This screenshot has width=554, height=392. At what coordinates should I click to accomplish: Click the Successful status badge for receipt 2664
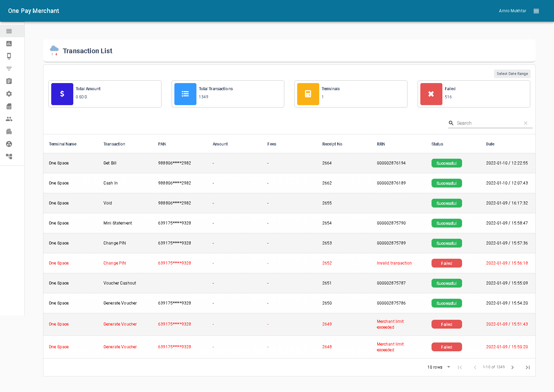(446, 163)
